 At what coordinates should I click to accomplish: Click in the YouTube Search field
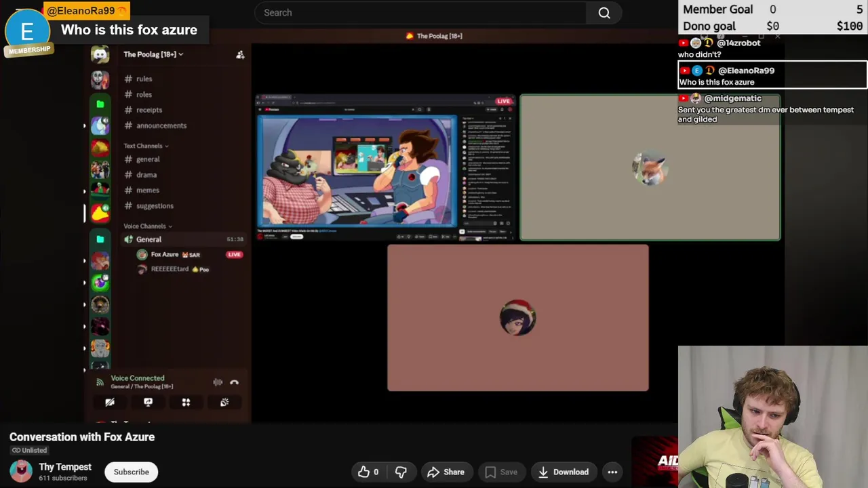pos(420,13)
